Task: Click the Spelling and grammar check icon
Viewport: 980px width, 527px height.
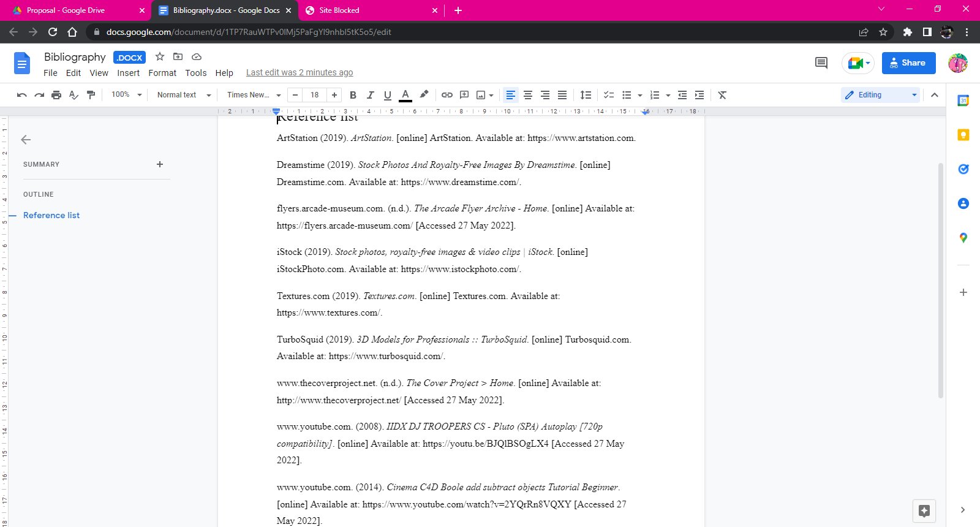Action: pyautogui.click(x=73, y=95)
